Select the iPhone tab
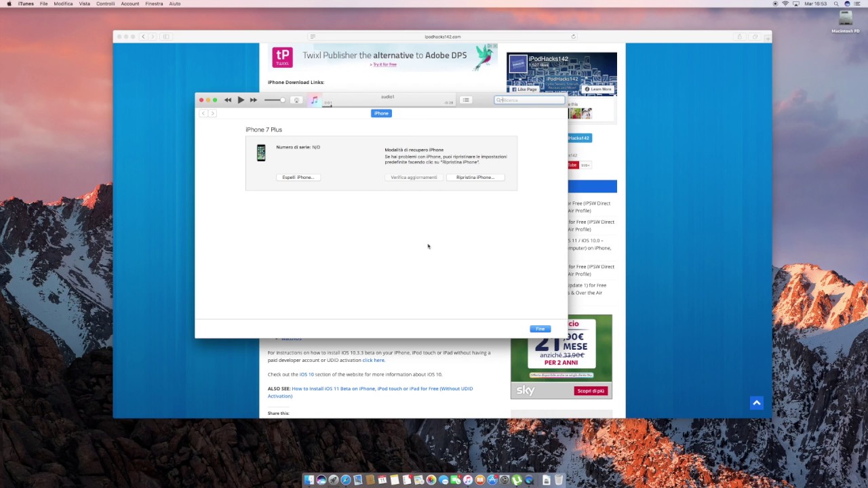 (x=381, y=113)
